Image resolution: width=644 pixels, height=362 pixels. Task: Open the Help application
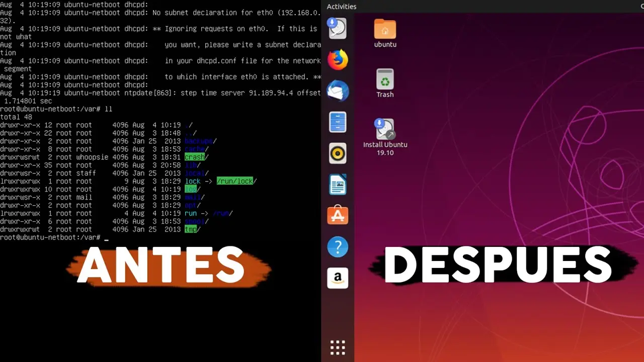click(337, 246)
